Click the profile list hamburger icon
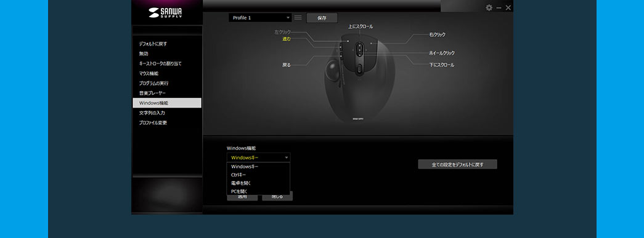This screenshot has width=644, height=238. point(298,18)
